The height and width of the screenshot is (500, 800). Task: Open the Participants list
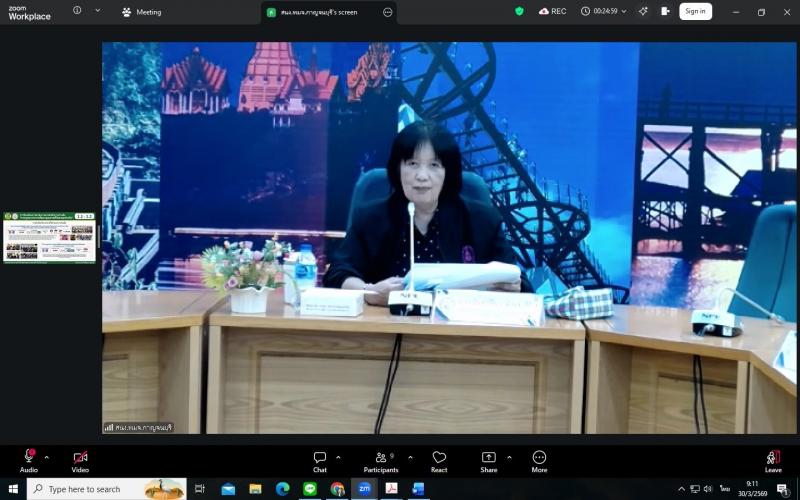[x=381, y=461]
